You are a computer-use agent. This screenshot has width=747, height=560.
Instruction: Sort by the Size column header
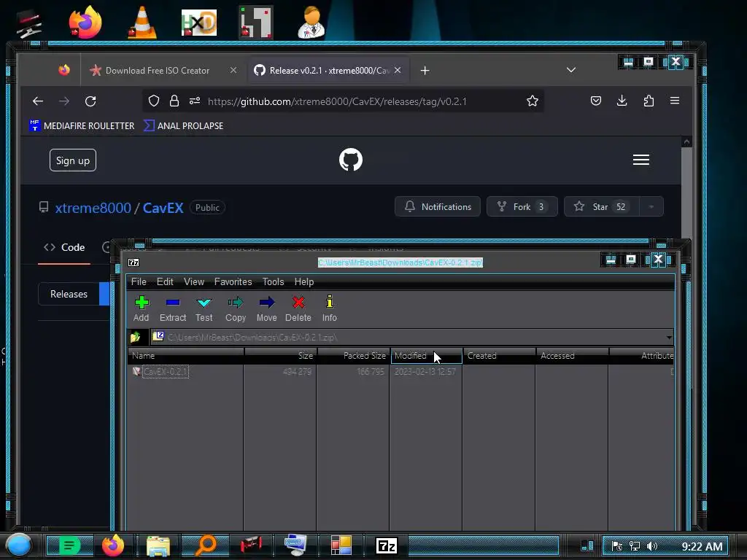[x=280, y=356]
